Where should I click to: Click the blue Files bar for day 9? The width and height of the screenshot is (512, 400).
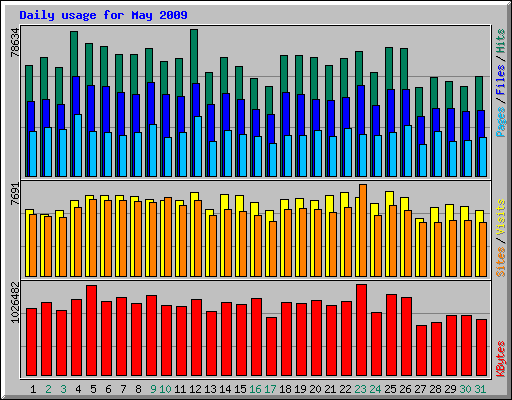150,103
